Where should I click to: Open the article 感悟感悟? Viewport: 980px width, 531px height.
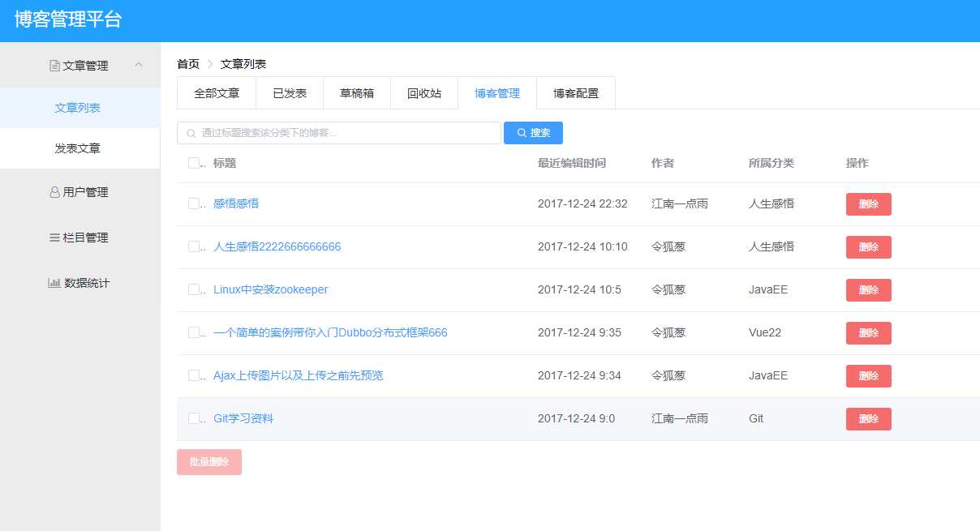tap(236, 203)
